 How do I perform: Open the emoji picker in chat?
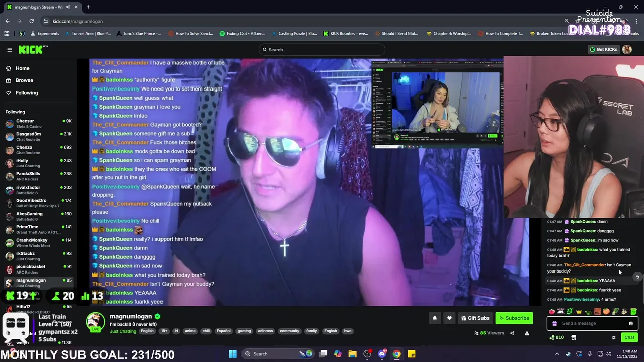click(x=631, y=323)
